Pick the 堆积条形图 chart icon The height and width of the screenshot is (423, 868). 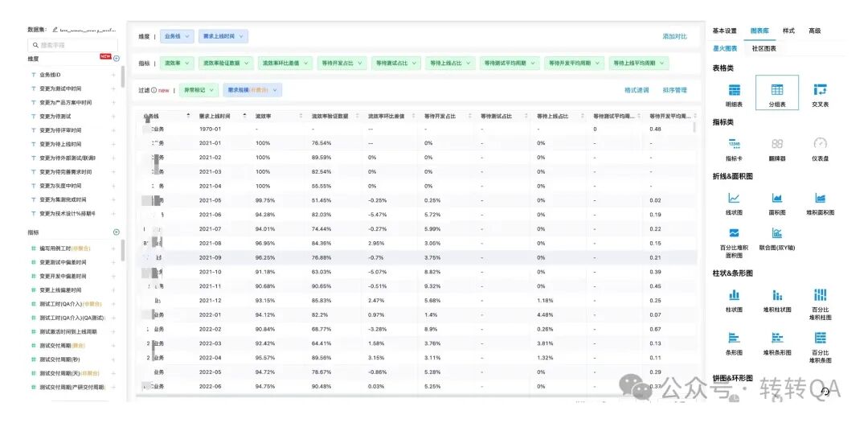tap(777, 338)
